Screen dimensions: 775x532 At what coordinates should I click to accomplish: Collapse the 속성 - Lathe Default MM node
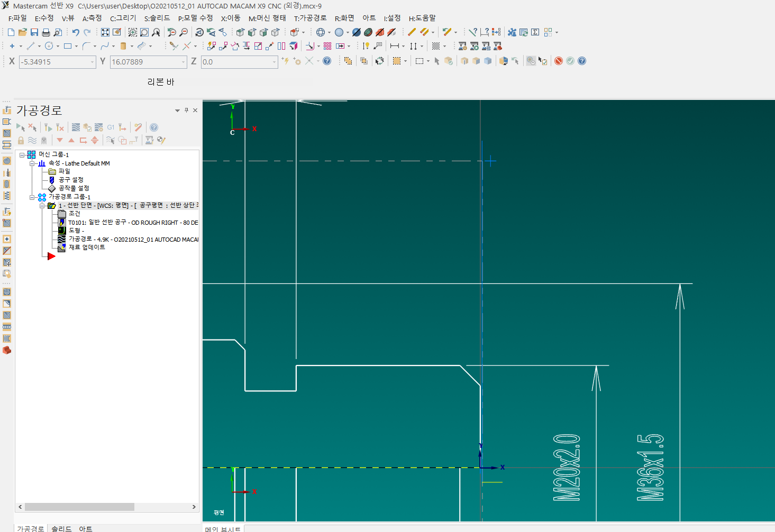click(32, 163)
